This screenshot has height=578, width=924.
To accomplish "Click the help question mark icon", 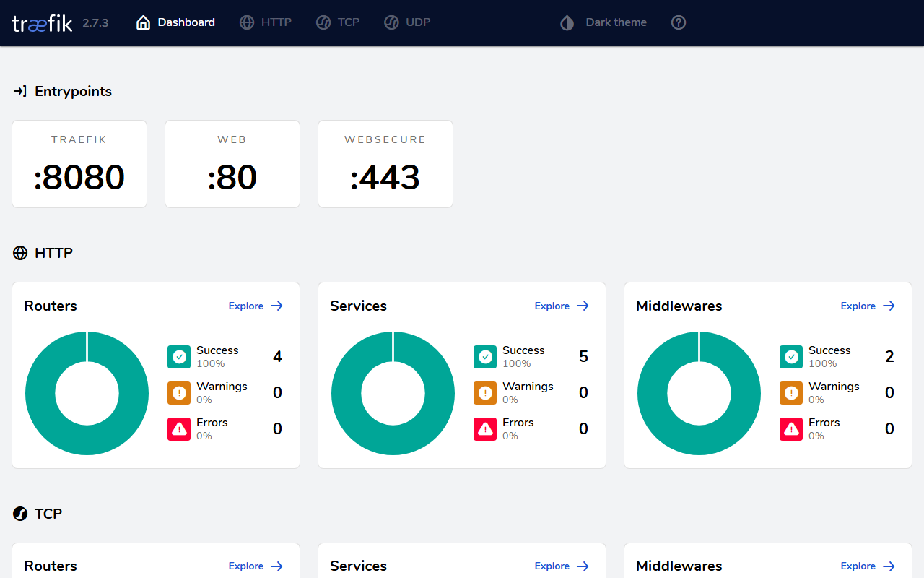I will (679, 22).
